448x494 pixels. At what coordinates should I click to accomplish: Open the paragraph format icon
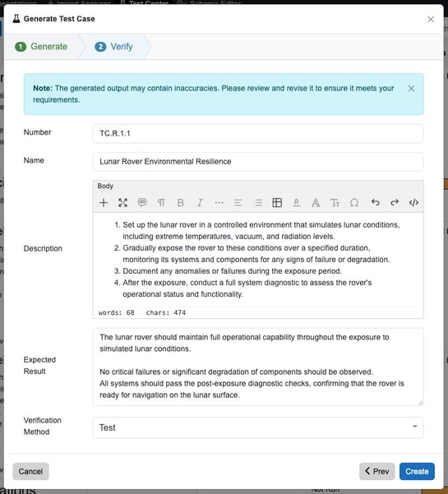pos(161,202)
